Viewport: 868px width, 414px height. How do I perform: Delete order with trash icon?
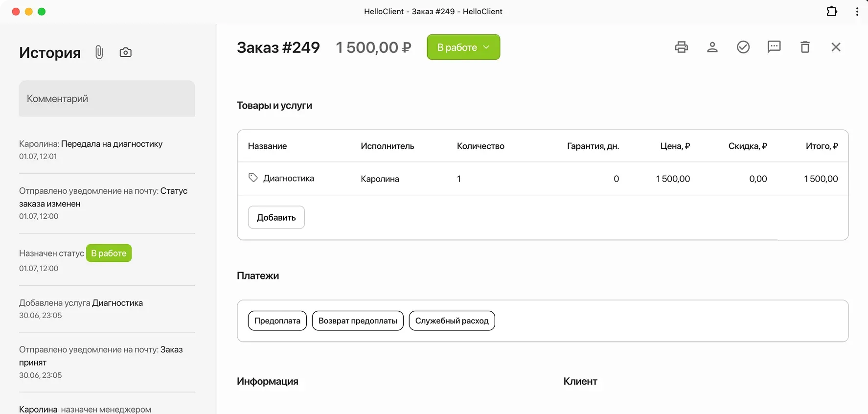pyautogui.click(x=805, y=47)
